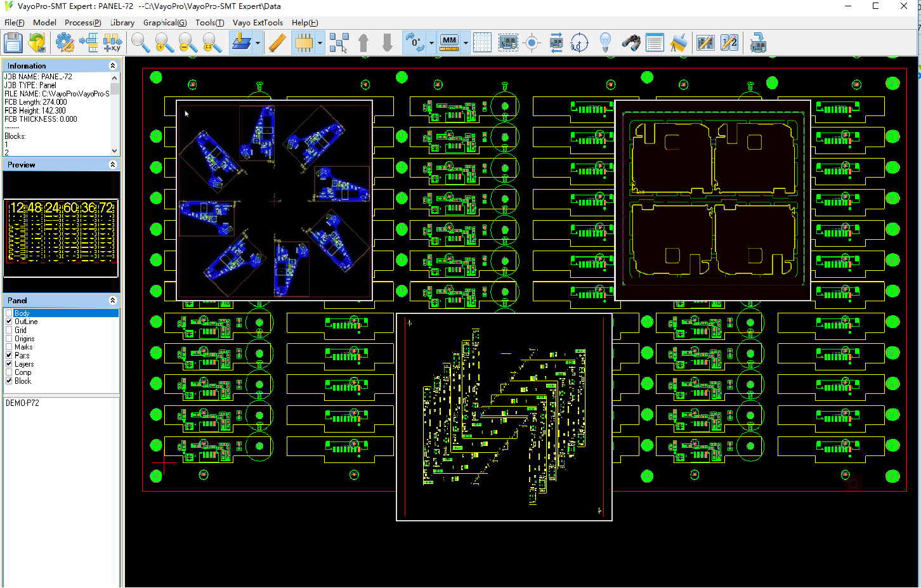Click the 1 2 numbering pencil icon

point(729,43)
